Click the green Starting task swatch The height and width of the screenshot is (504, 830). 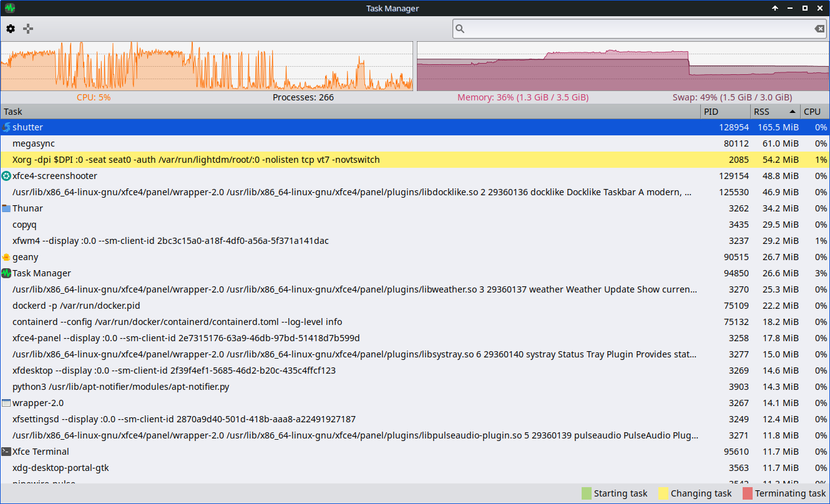coord(586,493)
